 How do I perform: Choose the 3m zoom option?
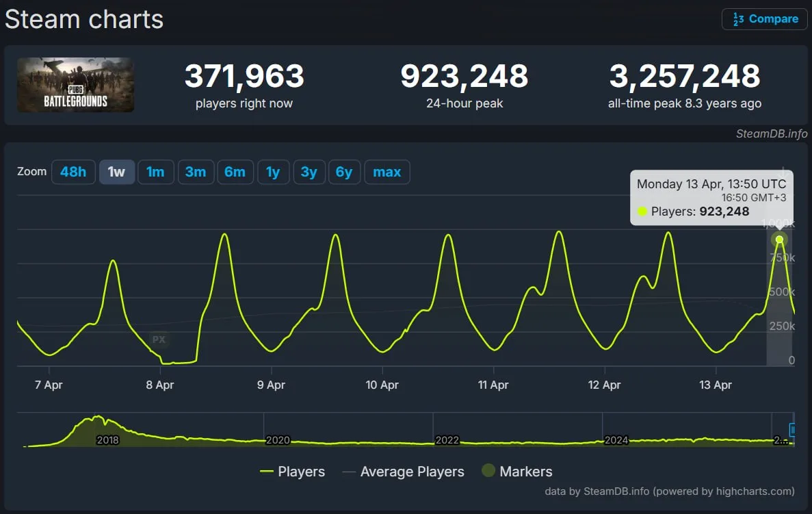196,172
